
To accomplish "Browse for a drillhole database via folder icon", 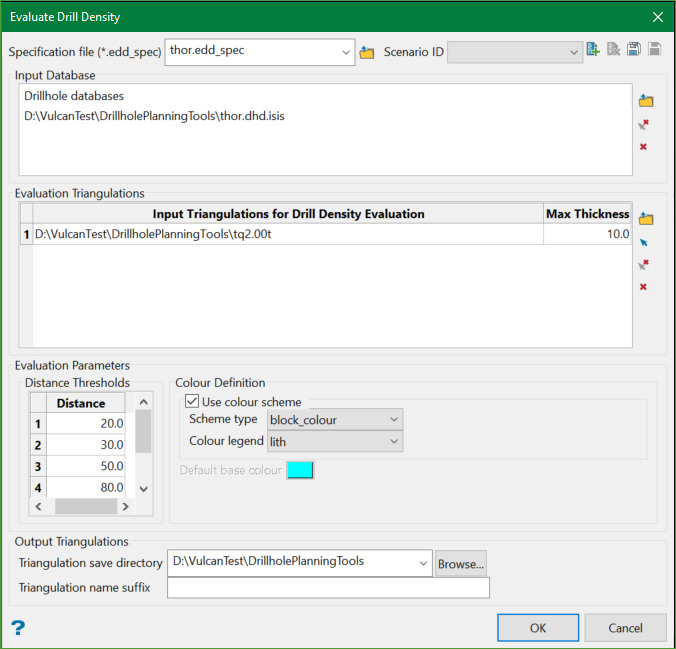I will [x=645, y=101].
